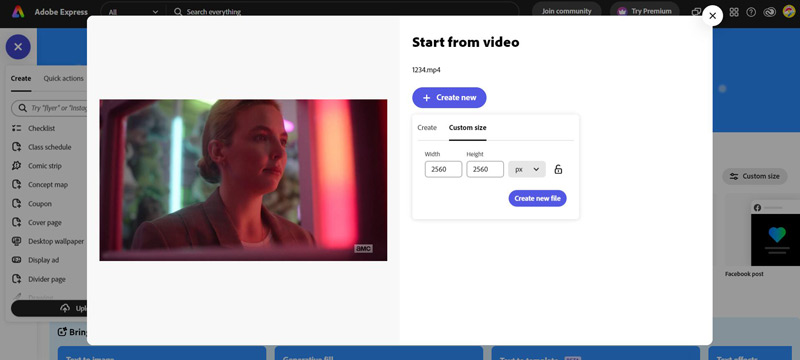Open the All category dropdown

(x=134, y=12)
